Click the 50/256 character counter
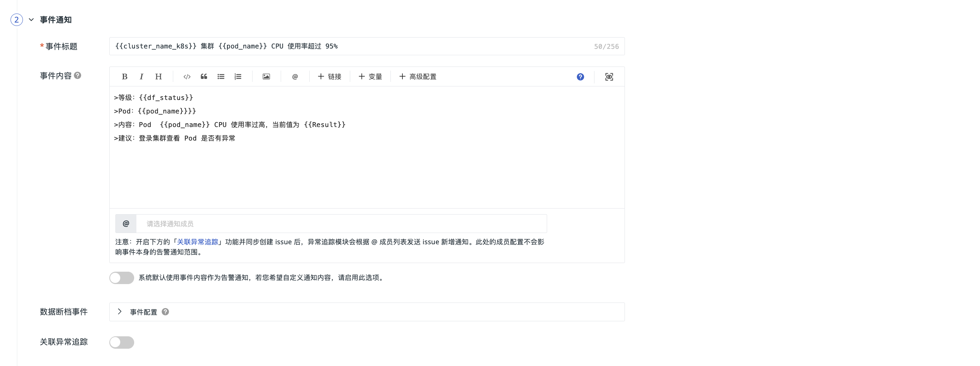Viewport: 980px width, 366px height. pos(606,47)
